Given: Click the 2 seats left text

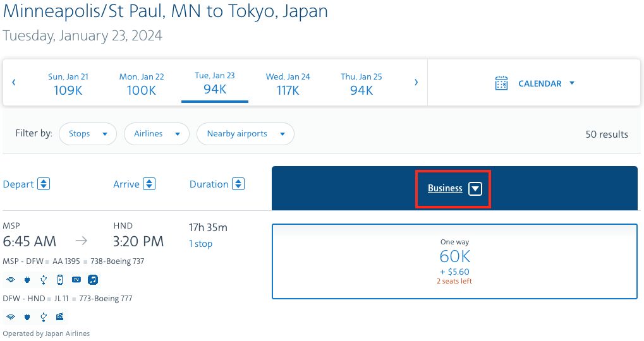Looking at the screenshot, I should [454, 281].
